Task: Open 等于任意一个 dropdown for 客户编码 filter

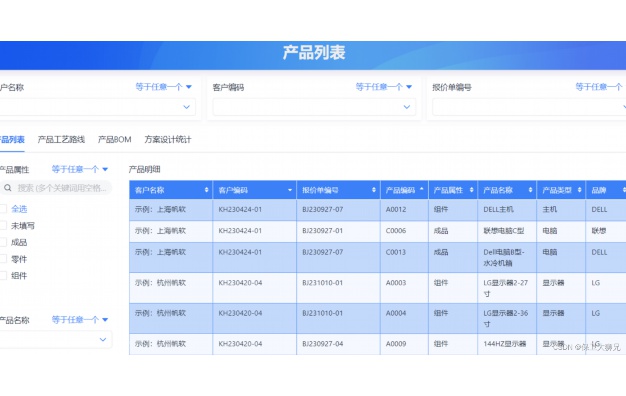Action: coord(384,87)
